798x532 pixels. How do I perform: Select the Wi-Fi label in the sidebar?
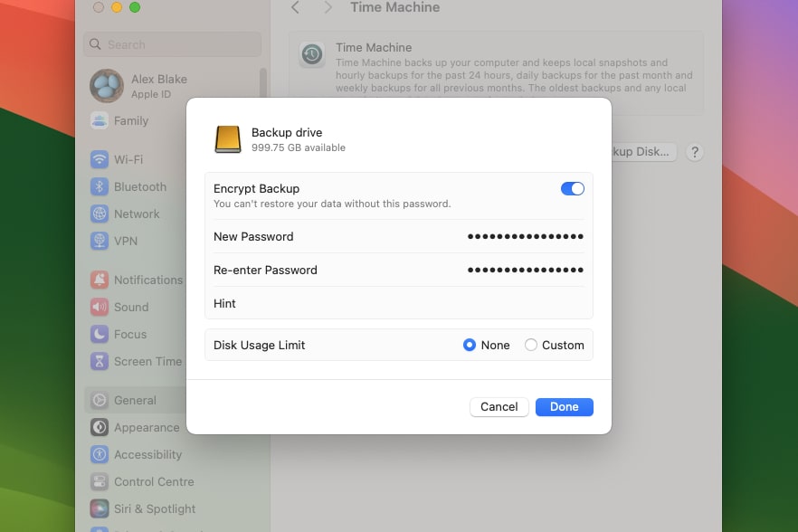[x=128, y=159]
